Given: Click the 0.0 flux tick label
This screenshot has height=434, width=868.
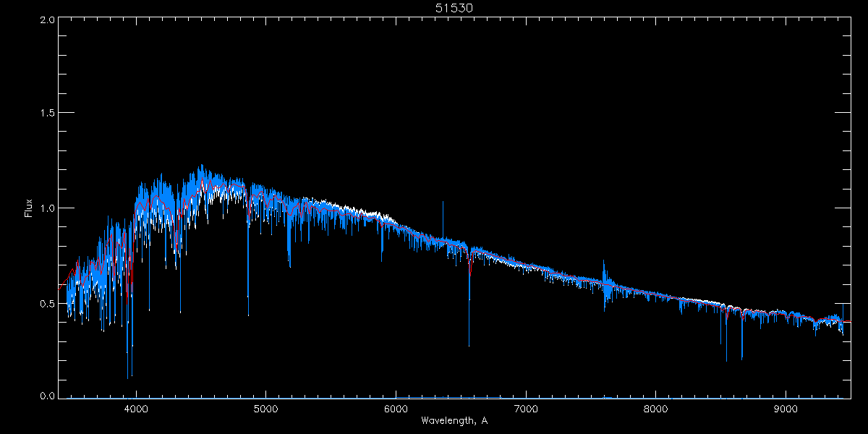Looking at the screenshot, I should (48, 397).
